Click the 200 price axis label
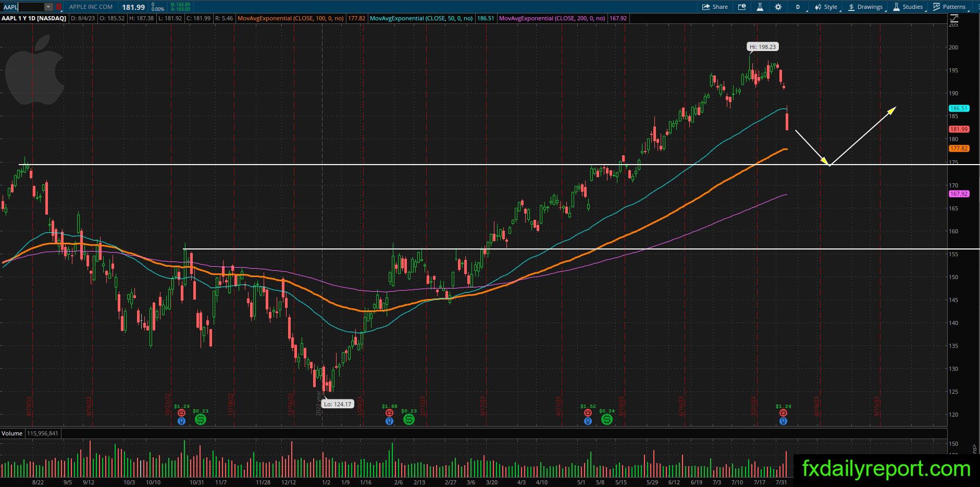The width and height of the screenshot is (980, 487). pos(953,47)
